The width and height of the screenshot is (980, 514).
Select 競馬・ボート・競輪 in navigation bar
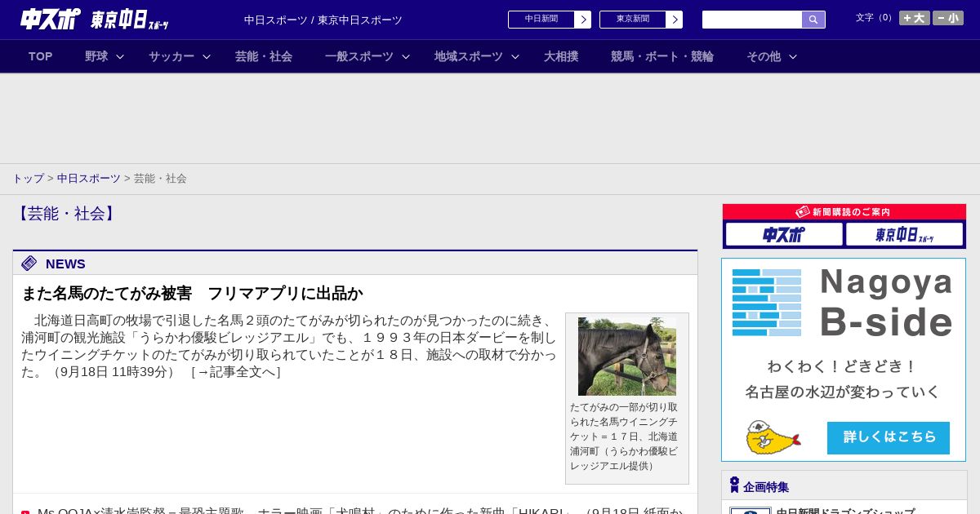coord(662,56)
